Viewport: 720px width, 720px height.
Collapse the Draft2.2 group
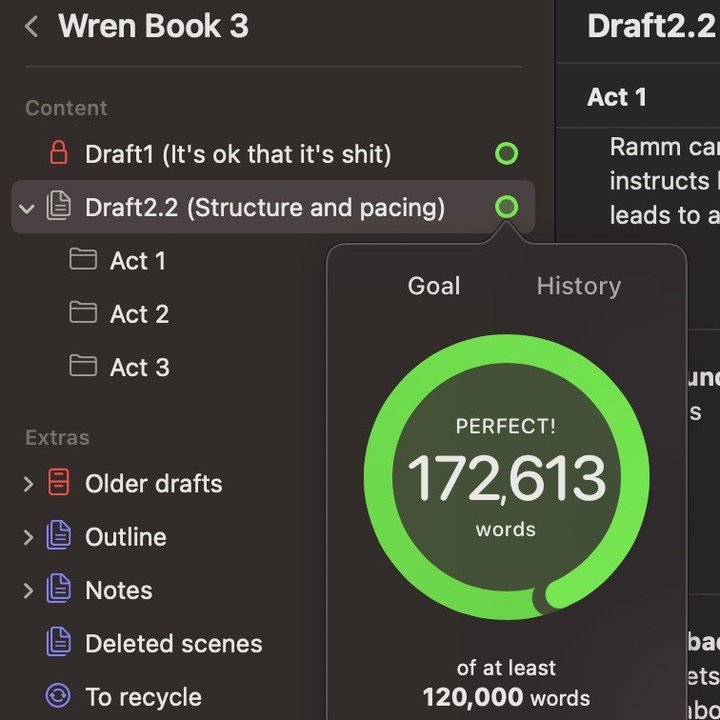(x=27, y=208)
